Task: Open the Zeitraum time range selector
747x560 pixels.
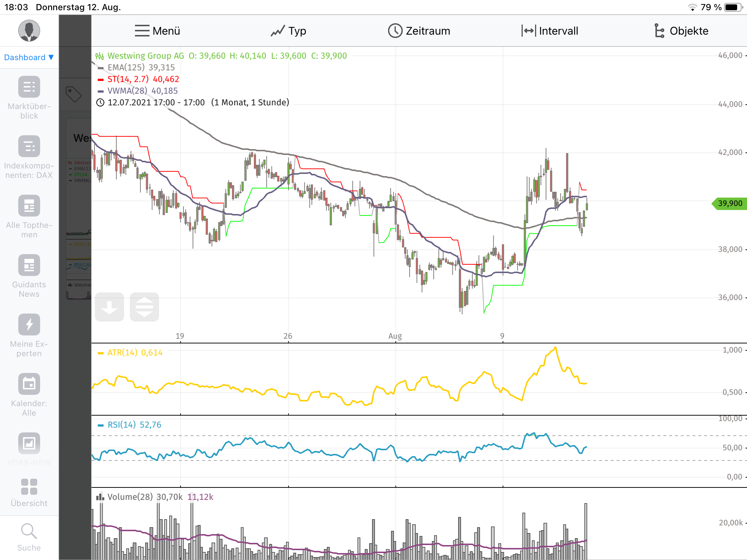Action: tap(419, 31)
